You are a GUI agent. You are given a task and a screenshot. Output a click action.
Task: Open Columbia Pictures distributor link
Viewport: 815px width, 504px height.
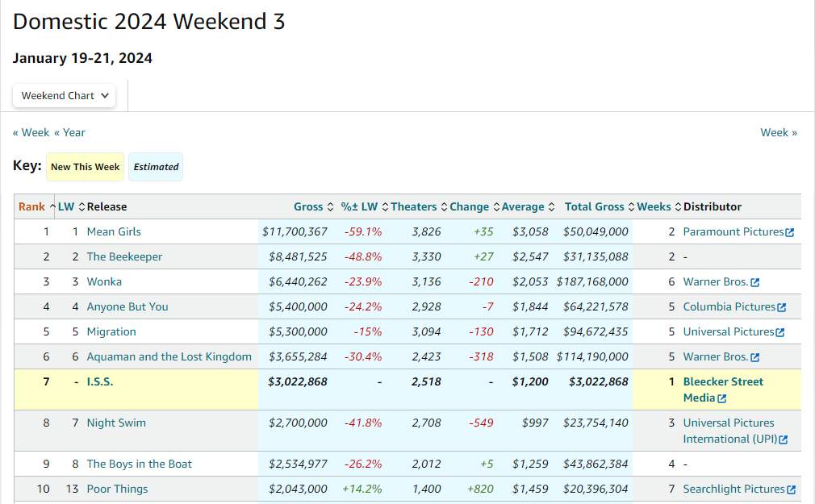[x=729, y=306]
